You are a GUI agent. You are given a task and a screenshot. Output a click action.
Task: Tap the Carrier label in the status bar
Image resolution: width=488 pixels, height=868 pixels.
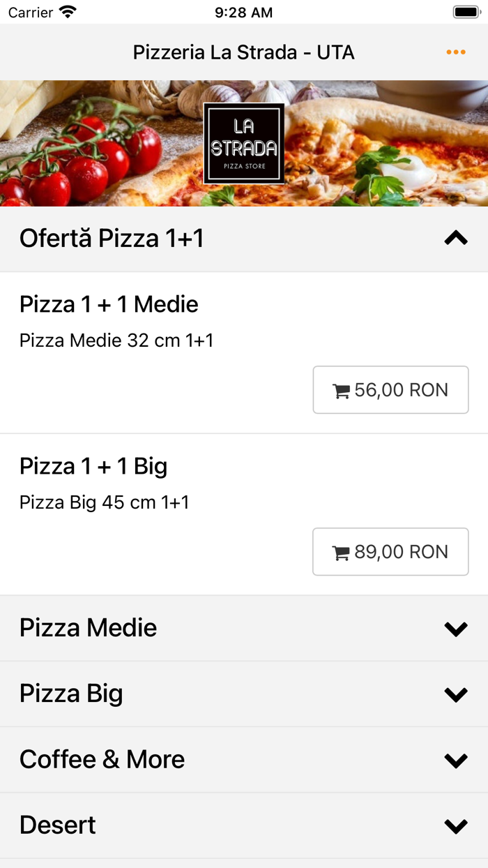(33, 12)
